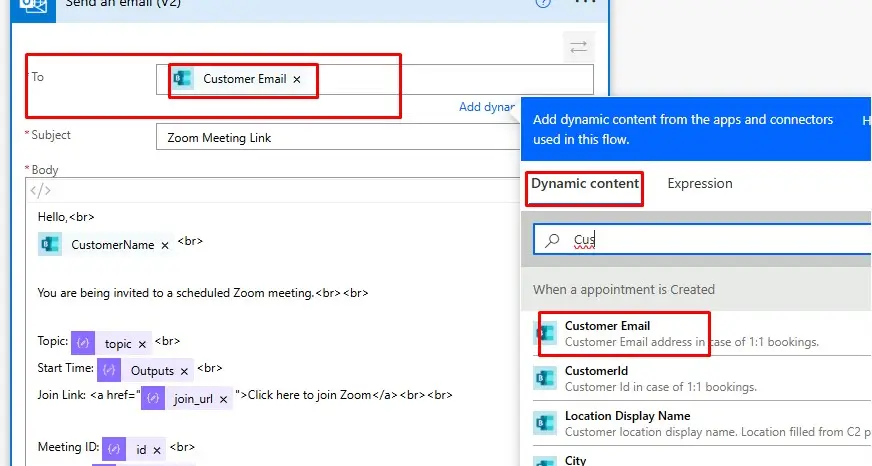Viewport: 872px width, 466px height.
Task: Open the help icon for Send an email
Action: pyautogui.click(x=543, y=4)
